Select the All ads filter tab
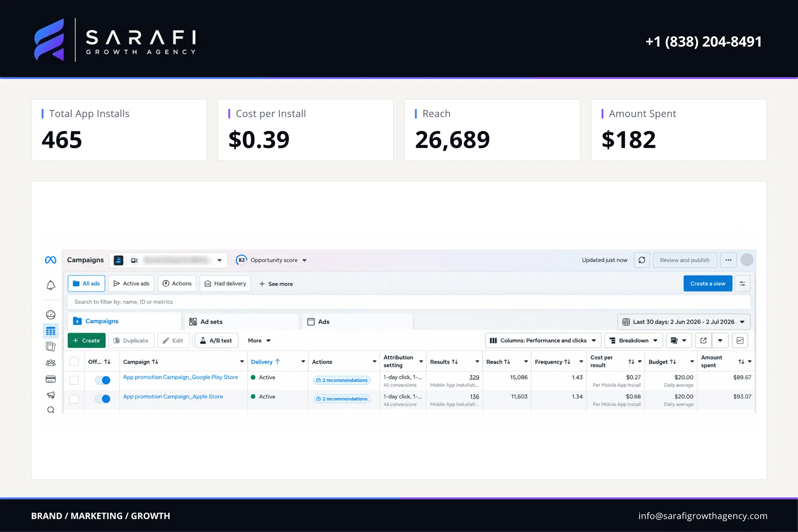Viewport: 798px width, 532px height. (87, 284)
